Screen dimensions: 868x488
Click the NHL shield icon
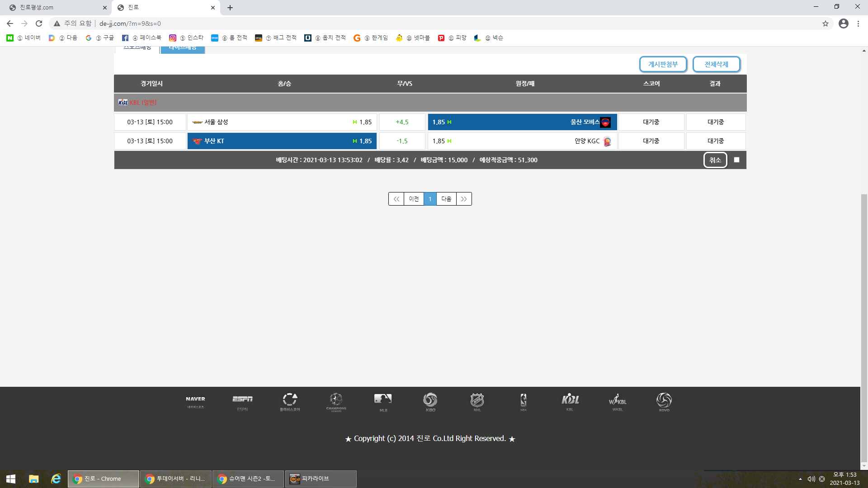(477, 401)
